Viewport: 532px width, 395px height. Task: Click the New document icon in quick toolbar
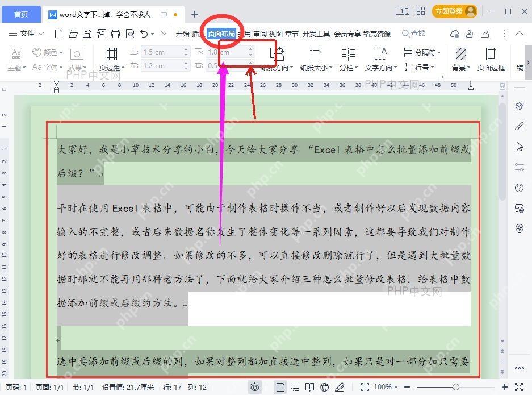tap(58, 34)
